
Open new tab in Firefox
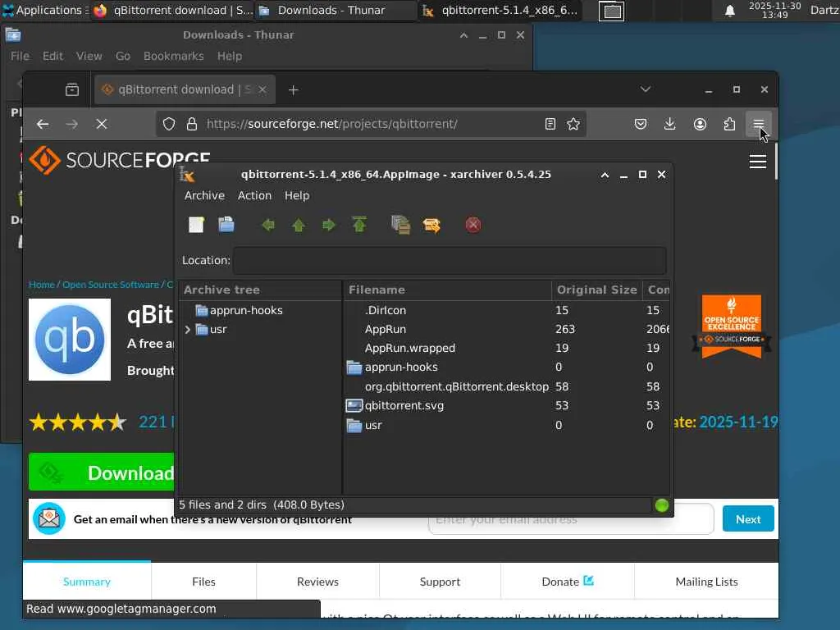(x=293, y=90)
